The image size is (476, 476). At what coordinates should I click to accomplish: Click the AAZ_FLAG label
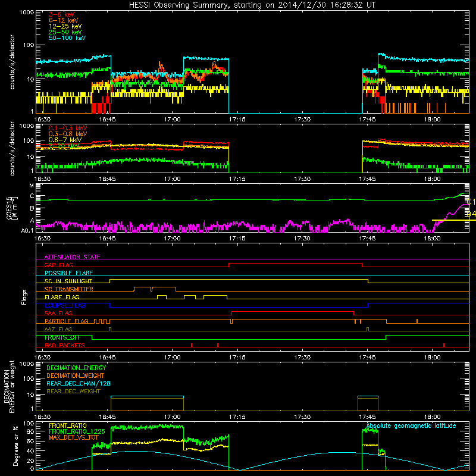pyautogui.click(x=58, y=329)
